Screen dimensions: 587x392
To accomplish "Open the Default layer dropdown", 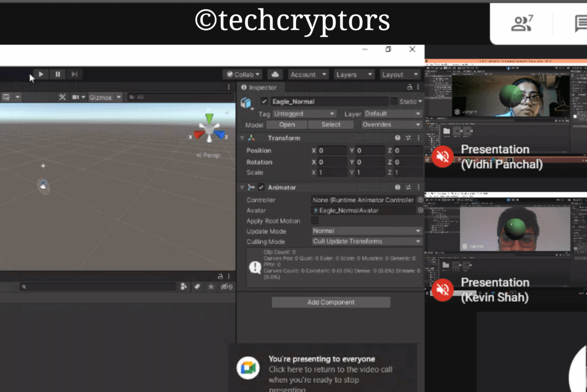I will pyautogui.click(x=393, y=113).
